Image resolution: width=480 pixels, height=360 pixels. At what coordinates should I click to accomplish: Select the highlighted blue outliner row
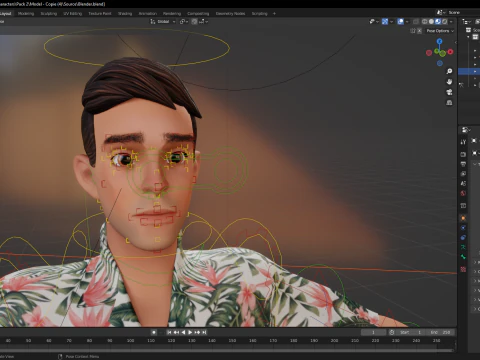click(469, 71)
